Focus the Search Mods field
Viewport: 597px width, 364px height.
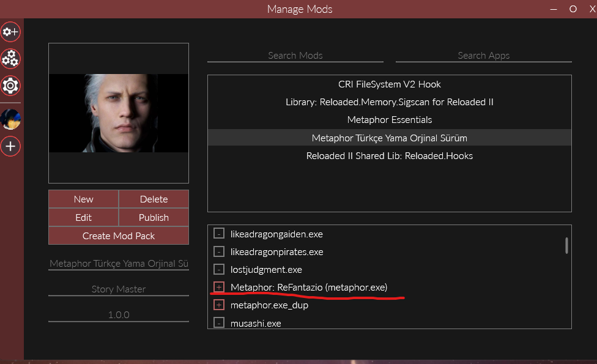tap(295, 56)
